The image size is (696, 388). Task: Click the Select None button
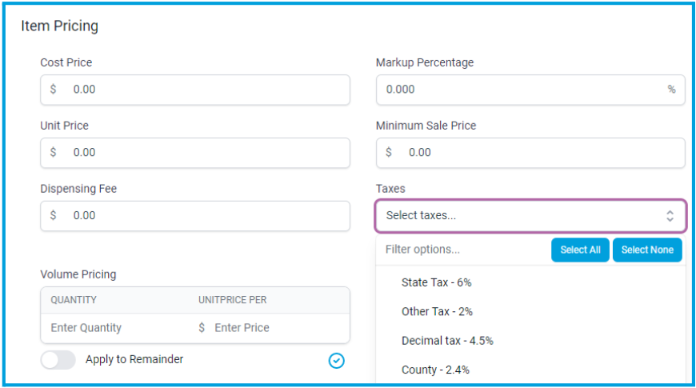tap(647, 250)
